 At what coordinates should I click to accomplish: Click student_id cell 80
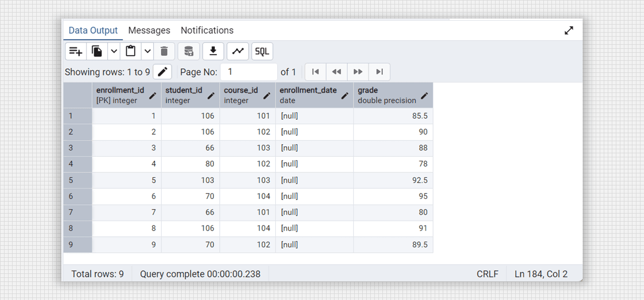tap(191, 164)
